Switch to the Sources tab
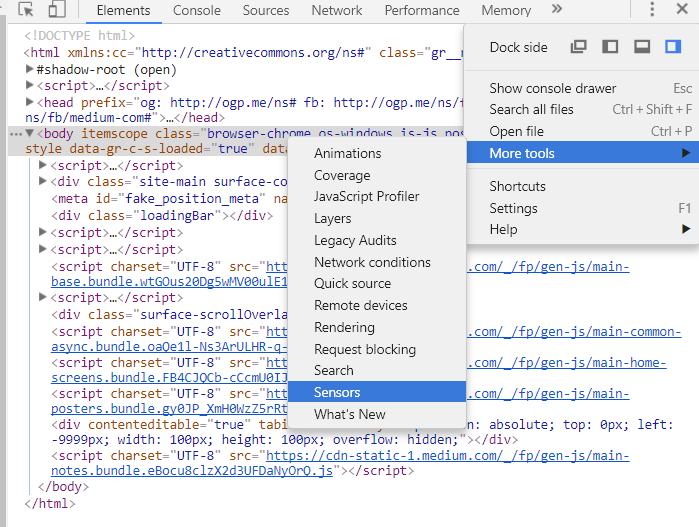Screen dimensions: 699x527 coord(266,10)
